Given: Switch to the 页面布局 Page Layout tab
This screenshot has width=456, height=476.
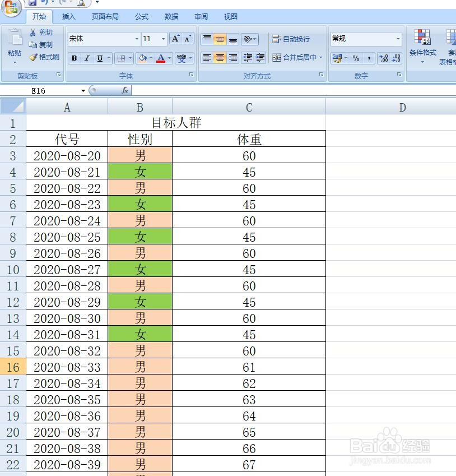Looking at the screenshot, I should (105, 16).
